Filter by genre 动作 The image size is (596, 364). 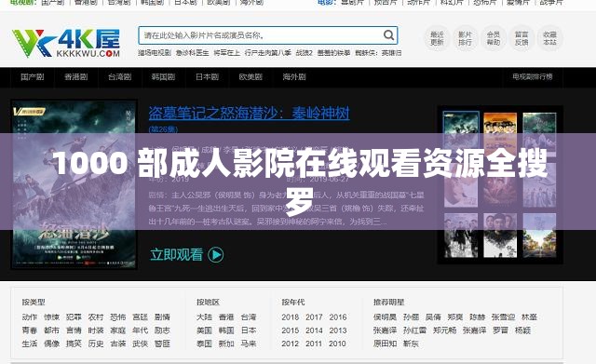(x=30, y=317)
